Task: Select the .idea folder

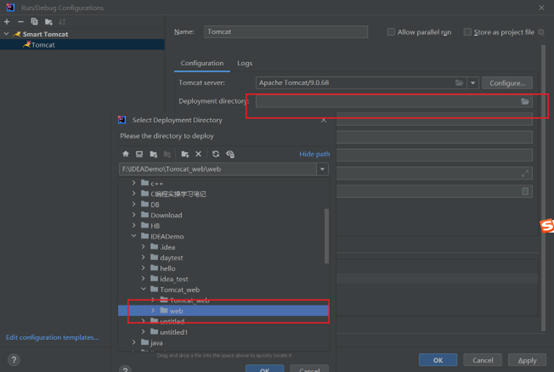Action: (167, 247)
